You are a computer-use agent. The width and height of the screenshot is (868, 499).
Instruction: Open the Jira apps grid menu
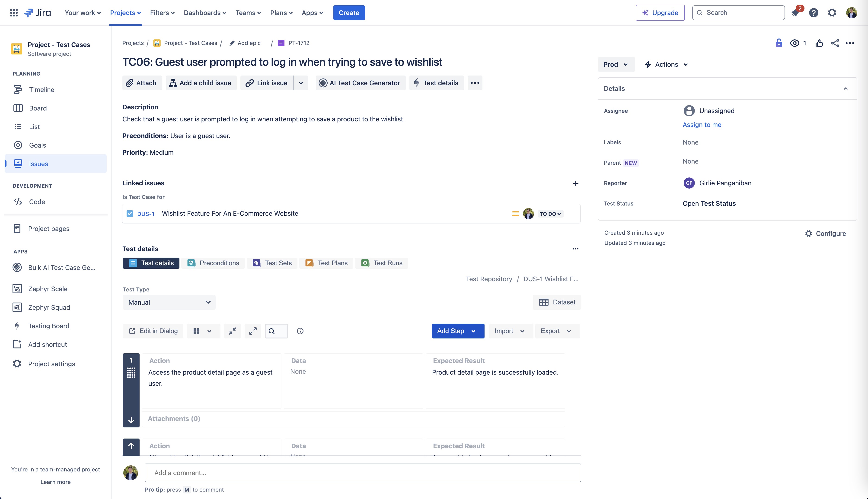[x=14, y=12]
